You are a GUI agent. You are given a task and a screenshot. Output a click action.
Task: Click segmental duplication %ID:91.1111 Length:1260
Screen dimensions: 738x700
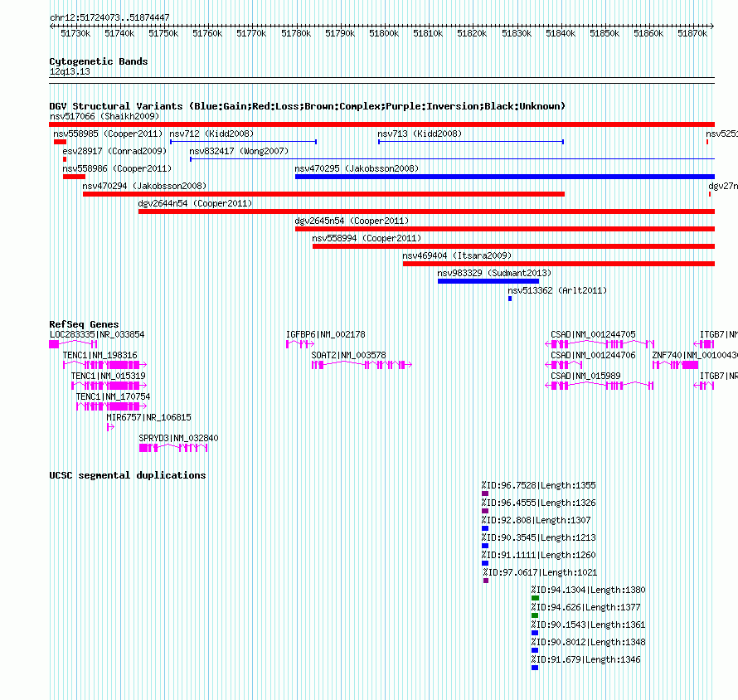[x=538, y=555]
